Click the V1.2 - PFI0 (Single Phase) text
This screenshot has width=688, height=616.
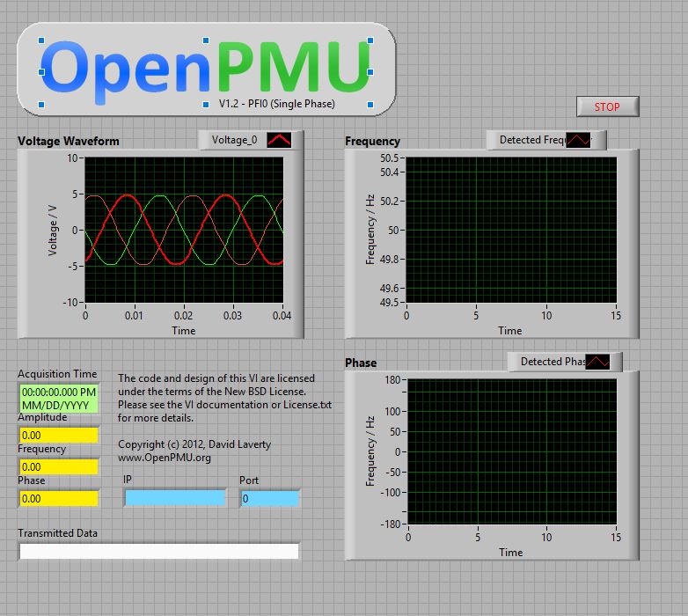[277, 104]
